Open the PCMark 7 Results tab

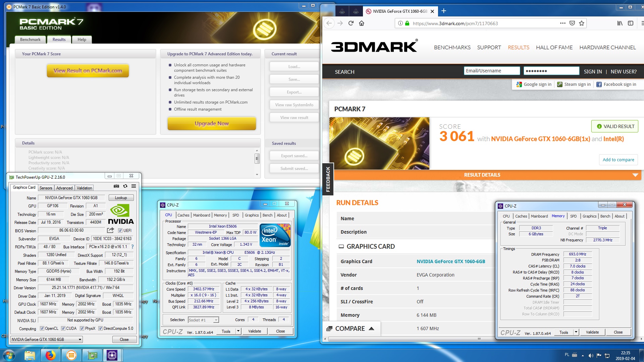[59, 39]
